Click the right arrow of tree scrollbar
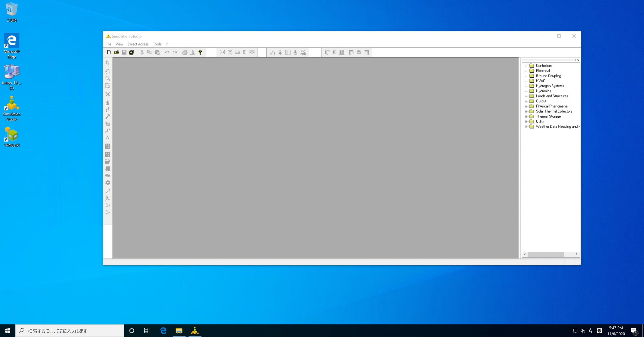 577,254
